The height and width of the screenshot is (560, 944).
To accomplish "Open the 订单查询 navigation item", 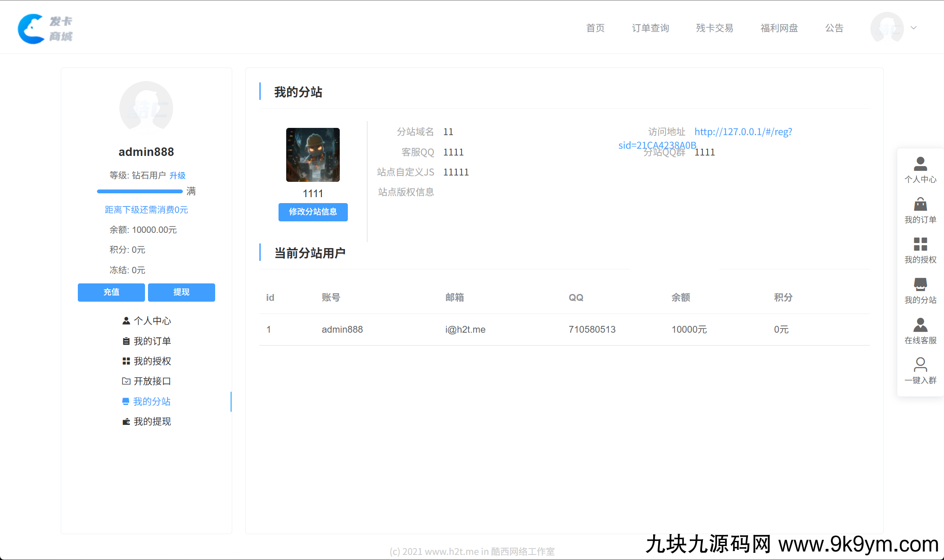I will [x=650, y=28].
